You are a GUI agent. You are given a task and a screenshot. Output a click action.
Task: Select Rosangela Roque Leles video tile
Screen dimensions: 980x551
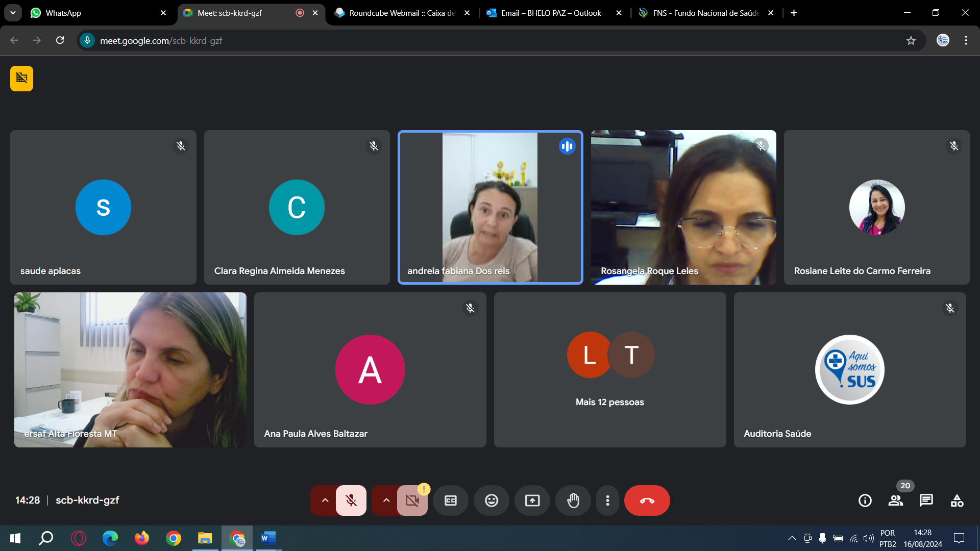tap(683, 207)
